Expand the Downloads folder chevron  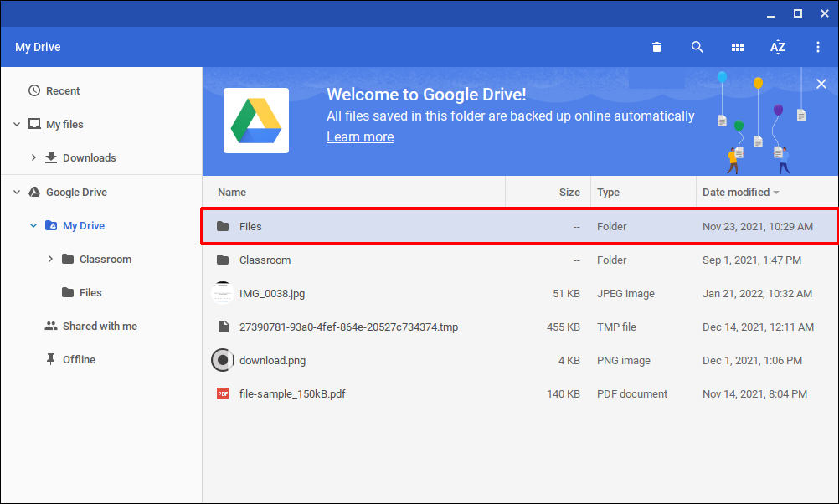point(33,157)
